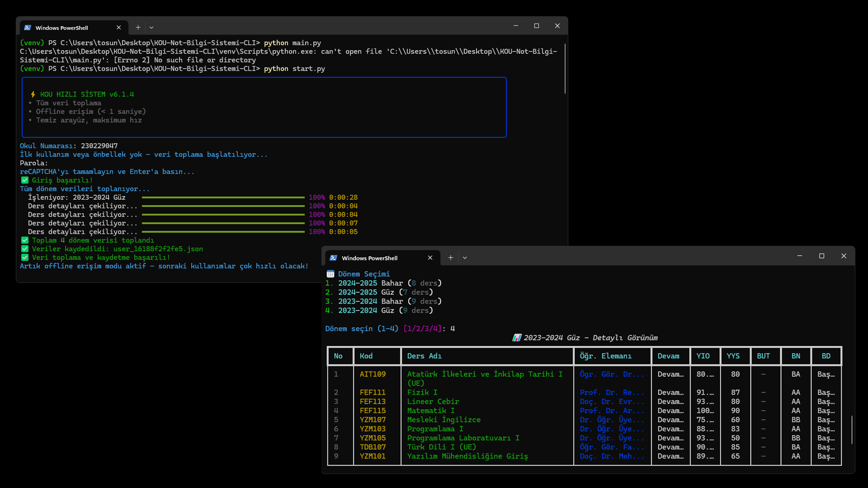Click green check icon beside Veriler kaydedildi

pyautogui.click(x=25, y=249)
